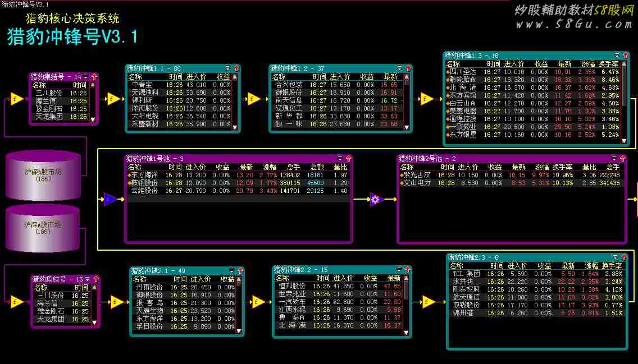The width and height of the screenshot is (638, 364).
Task: Click the red up-arrow icon on 猎豹集结号 - 14
Action: point(94,76)
